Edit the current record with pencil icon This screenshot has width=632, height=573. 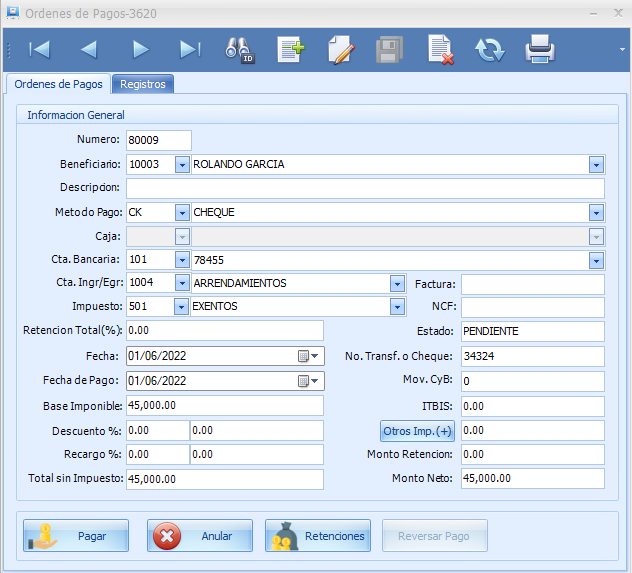pyautogui.click(x=341, y=49)
